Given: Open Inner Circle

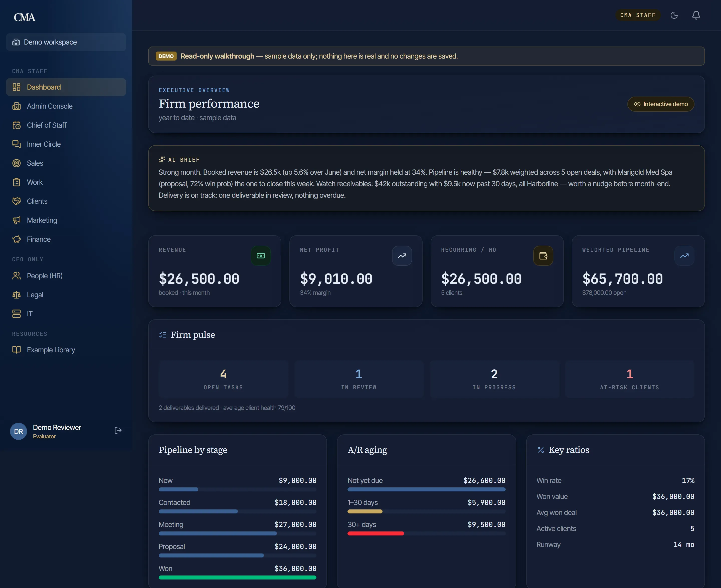Looking at the screenshot, I should click(66, 144).
